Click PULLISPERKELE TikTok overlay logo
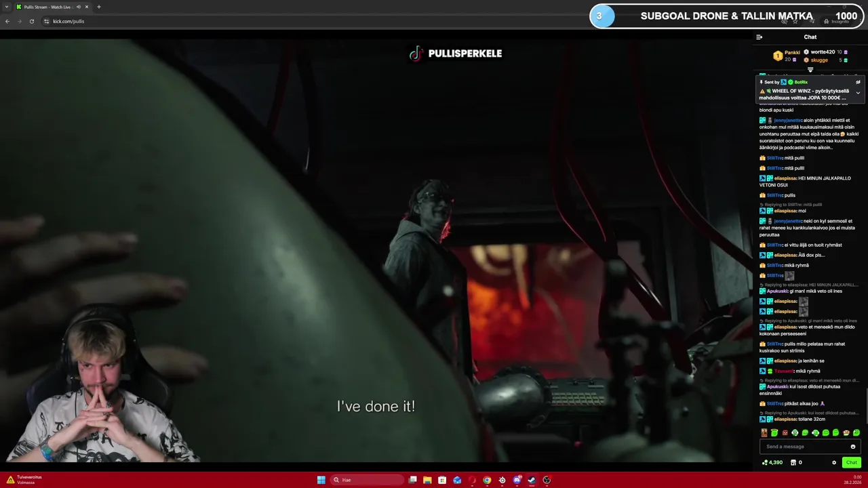868x488 pixels. tap(455, 54)
